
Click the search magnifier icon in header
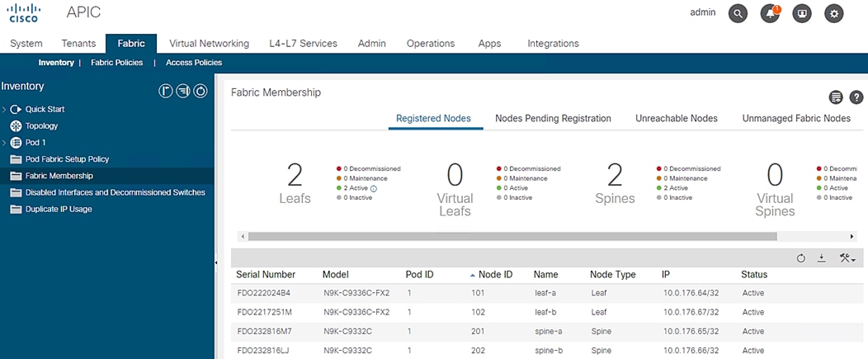pos(738,13)
